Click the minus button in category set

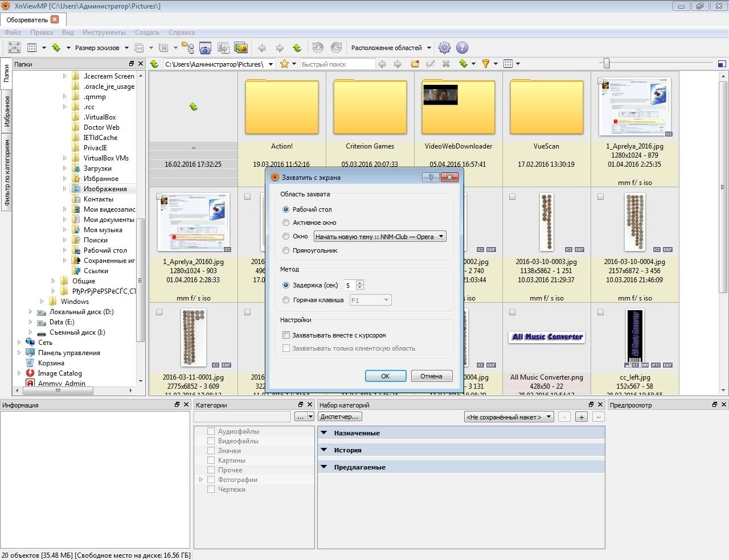click(x=564, y=417)
